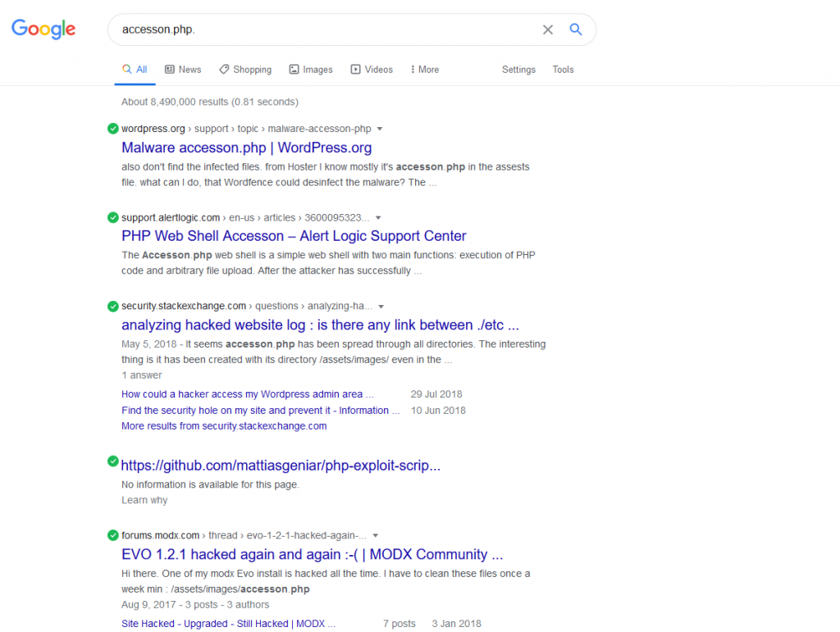Click 'About 8,490,000 results' stats text

pos(209,102)
